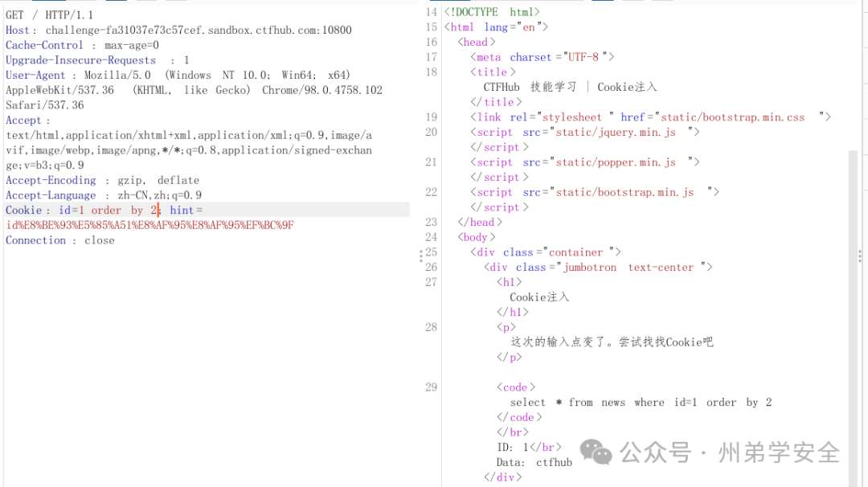
Task: Click the "Connection: close" header line
Action: (x=60, y=240)
